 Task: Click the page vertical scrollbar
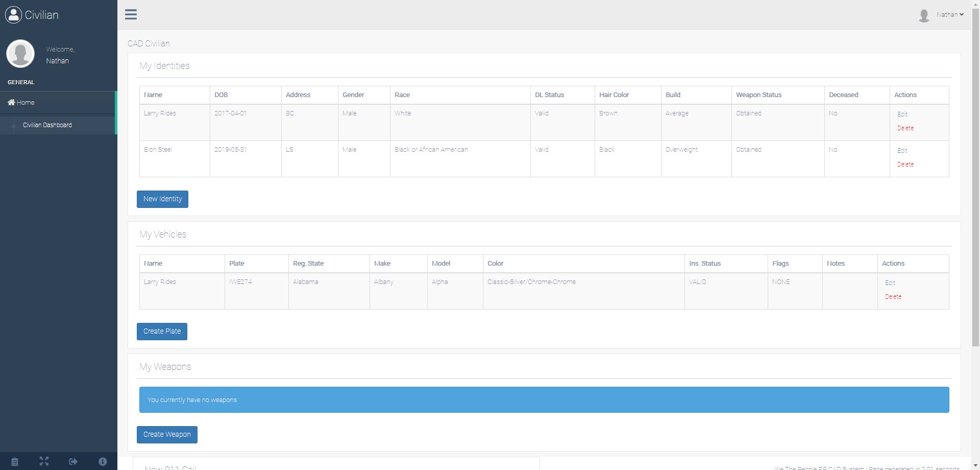[x=975, y=179]
